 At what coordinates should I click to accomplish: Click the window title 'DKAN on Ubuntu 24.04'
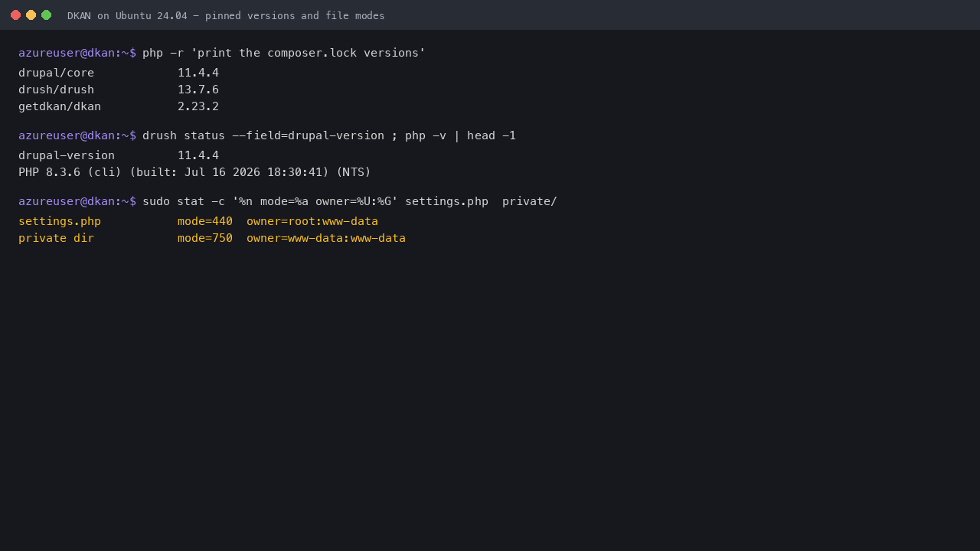click(127, 15)
